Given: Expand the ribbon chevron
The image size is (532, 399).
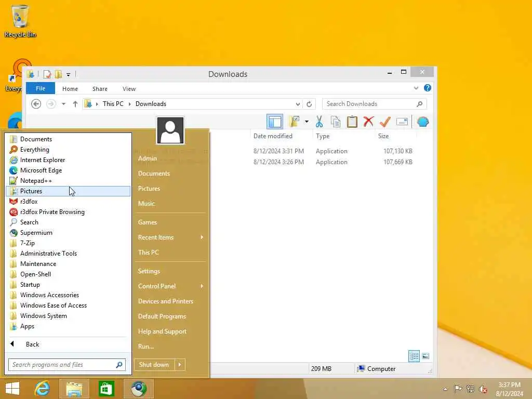Looking at the screenshot, I should pyautogui.click(x=416, y=88).
